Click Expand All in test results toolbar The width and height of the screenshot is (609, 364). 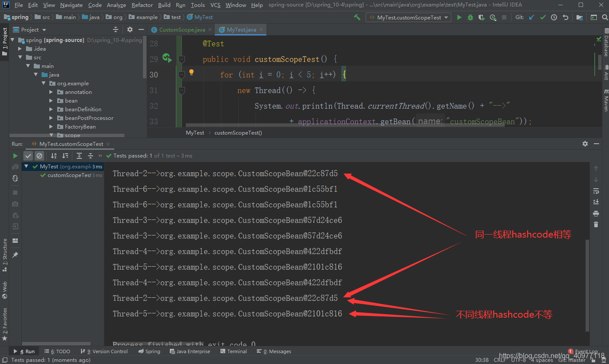(x=79, y=156)
